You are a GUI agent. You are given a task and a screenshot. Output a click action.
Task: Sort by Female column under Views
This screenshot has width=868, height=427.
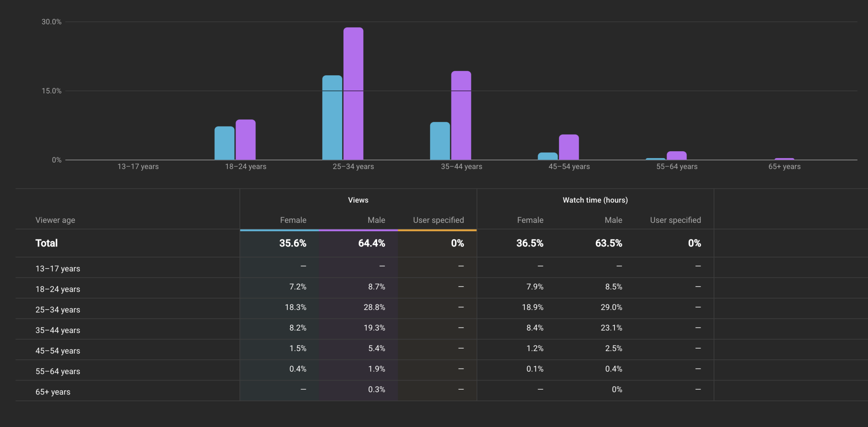click(293, 220)
